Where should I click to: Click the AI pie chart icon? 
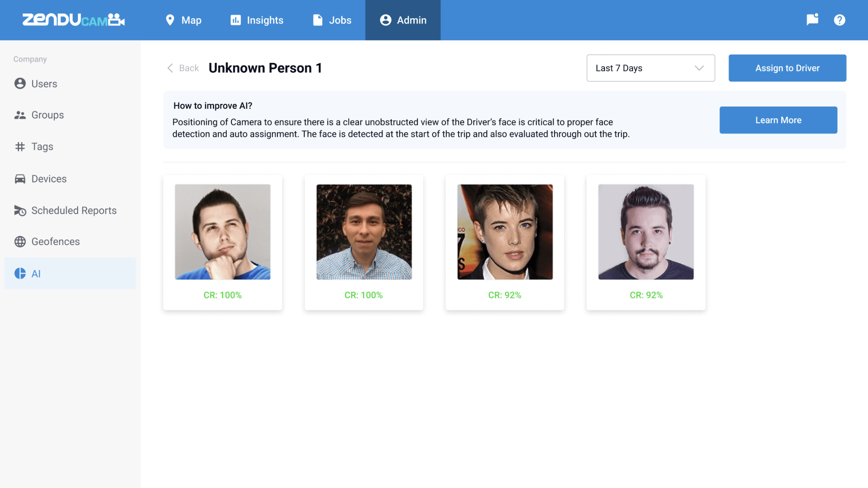tap(20, 273)
